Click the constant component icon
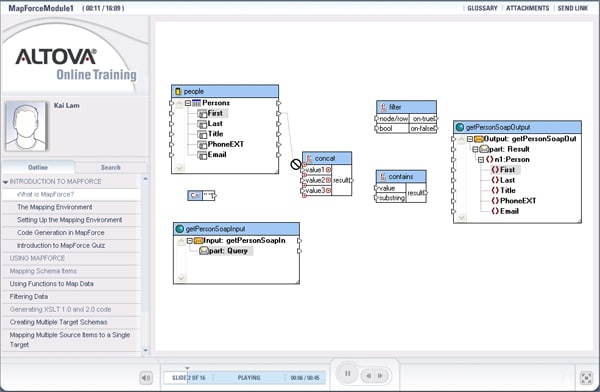600x392 pixels. pyautogui.click(x=194, y=196)
